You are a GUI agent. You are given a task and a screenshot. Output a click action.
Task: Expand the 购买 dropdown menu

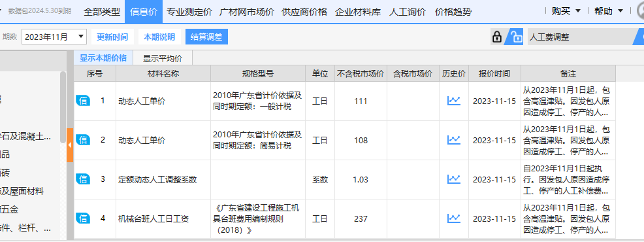point(566,11)
